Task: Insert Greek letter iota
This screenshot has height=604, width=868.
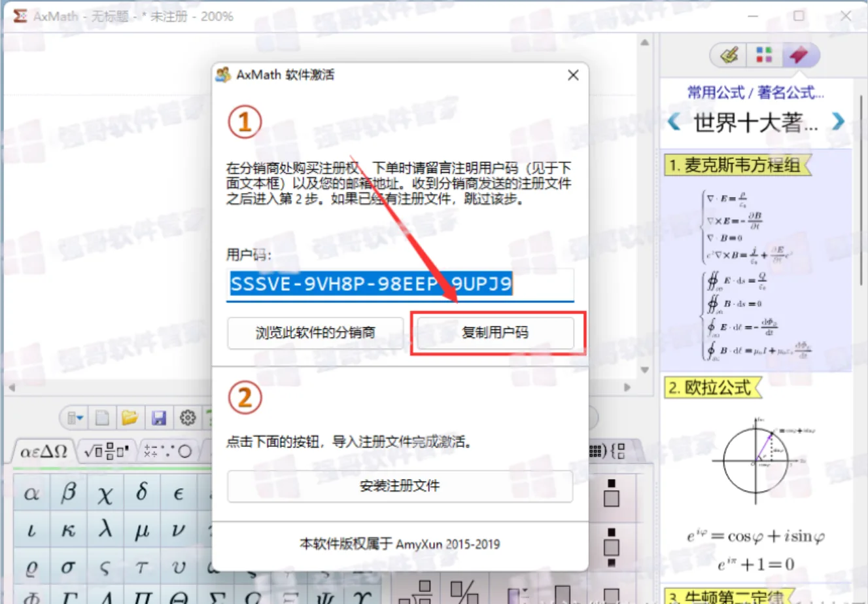Action: tap(31, 530)
